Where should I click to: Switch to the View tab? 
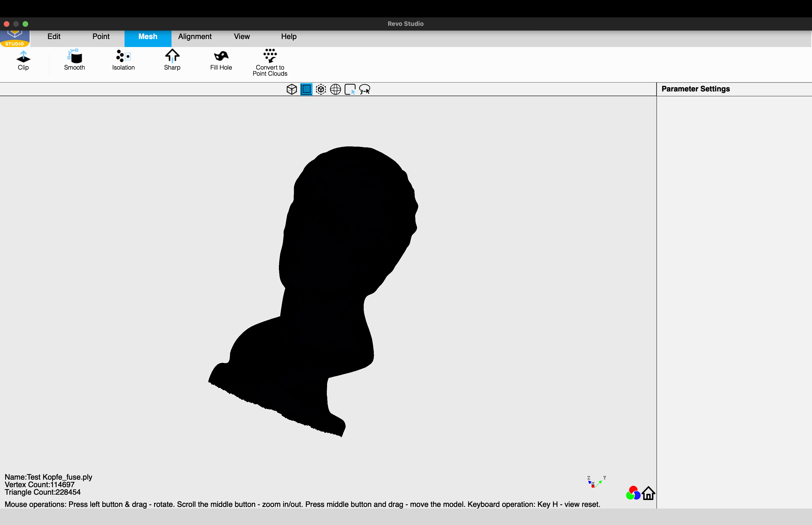click(x=242, y=36)
